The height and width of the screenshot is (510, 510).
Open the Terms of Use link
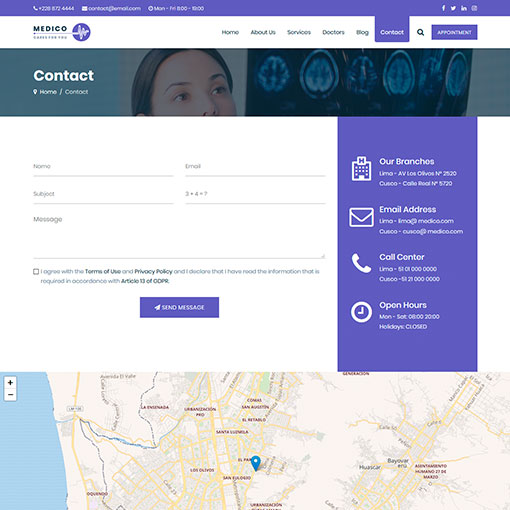pyautogui.click(x=103, y=272)
